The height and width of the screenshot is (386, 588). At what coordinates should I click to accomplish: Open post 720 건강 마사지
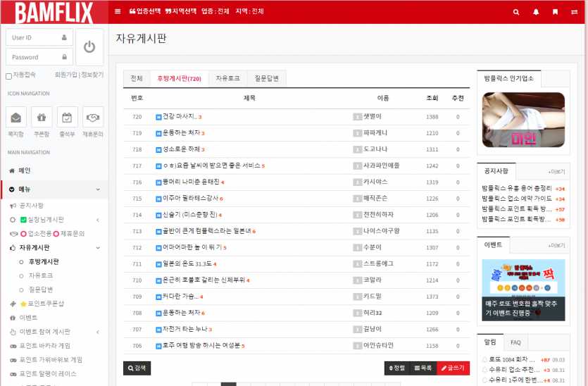(x=179, y=117)
